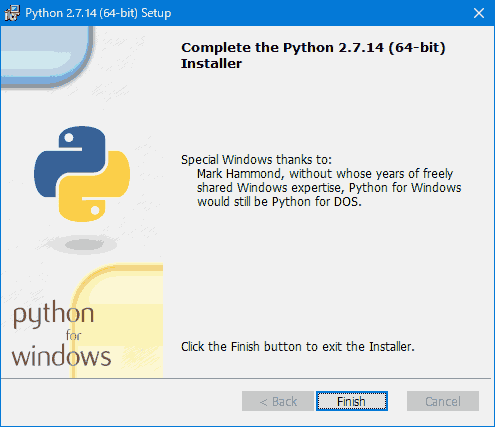Click the blue snake of the Python logo
Screen dimensions: 495x427
[70, 160]
